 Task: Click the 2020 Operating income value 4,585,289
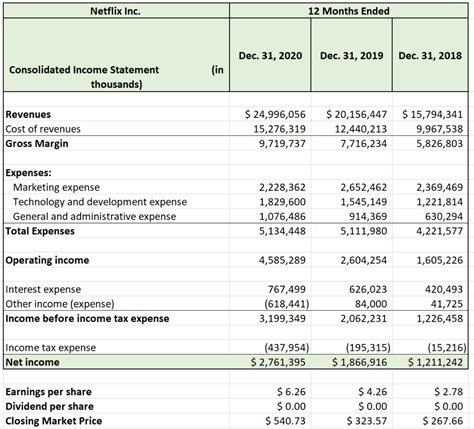tap(282, 260)
